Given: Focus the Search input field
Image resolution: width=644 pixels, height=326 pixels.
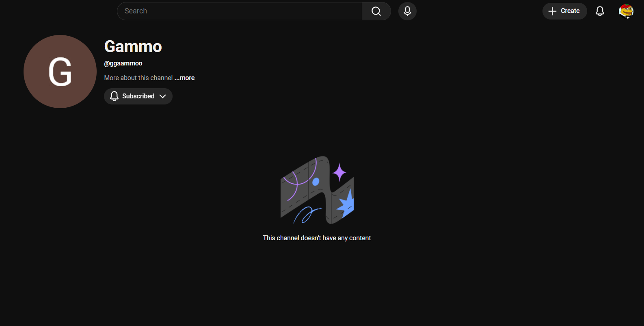Looking at the screenshot, I should coord(240,11).
